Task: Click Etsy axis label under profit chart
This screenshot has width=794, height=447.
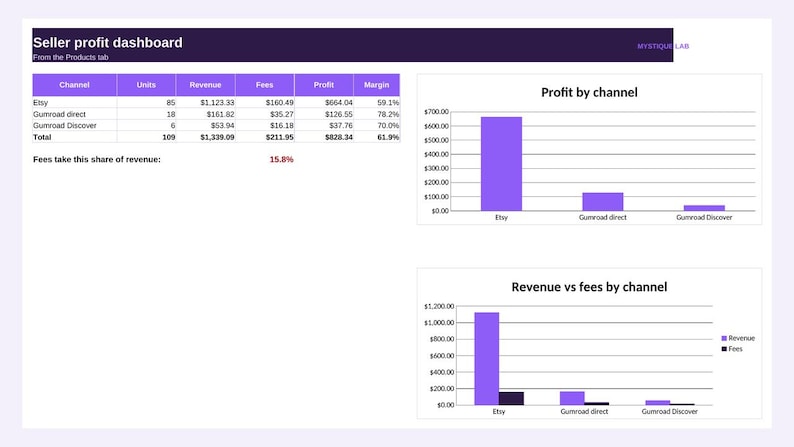Action: tap(501, 217)
